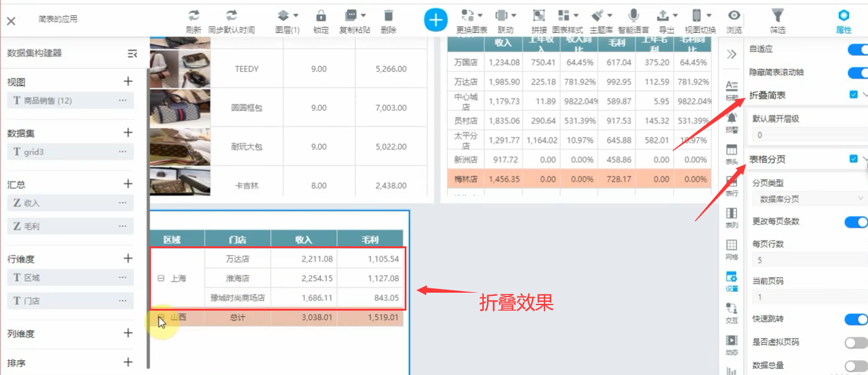Add a new 视图 with plus
This screenshot has width=868, height=375.
pos(128,81)
